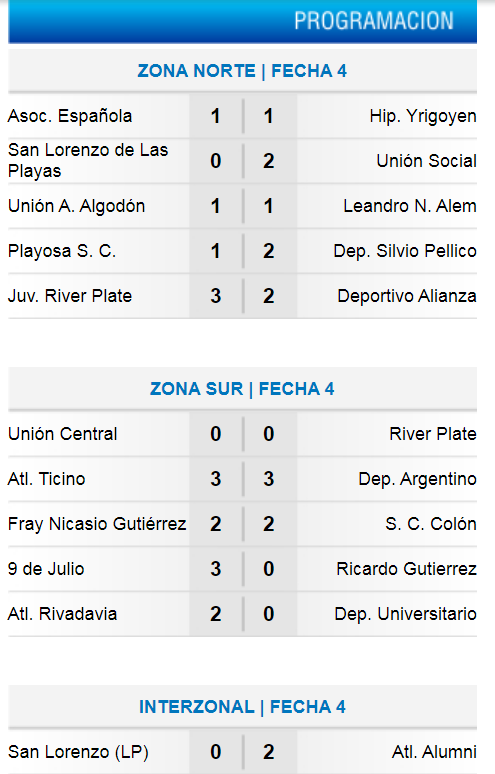Viewport: 495px width, 774px height.
Task: Click the Unión Central team name
Action: pos(63,434)
